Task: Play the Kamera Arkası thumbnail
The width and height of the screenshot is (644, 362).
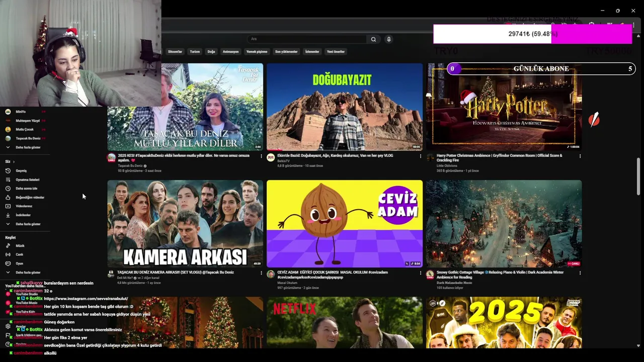Action: pos(185,224)
